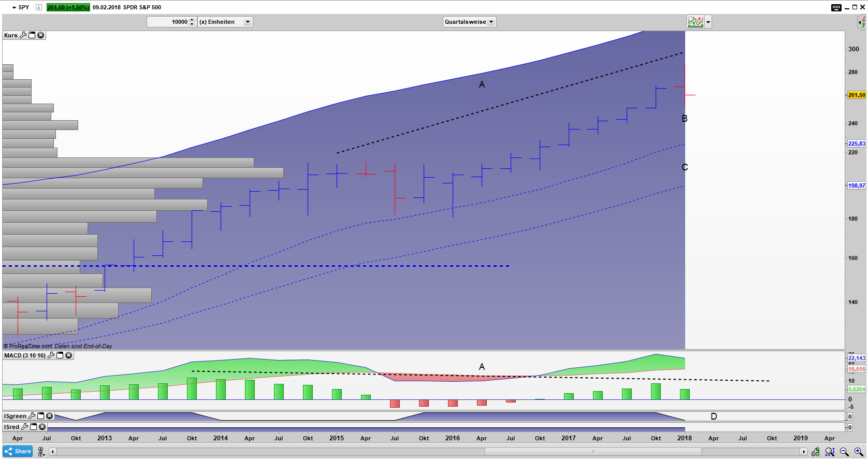Image resolution: width=868 pixels, height=460 pixels.
Task: Click the zoom out magnifier icon
Action: point(844,452)
